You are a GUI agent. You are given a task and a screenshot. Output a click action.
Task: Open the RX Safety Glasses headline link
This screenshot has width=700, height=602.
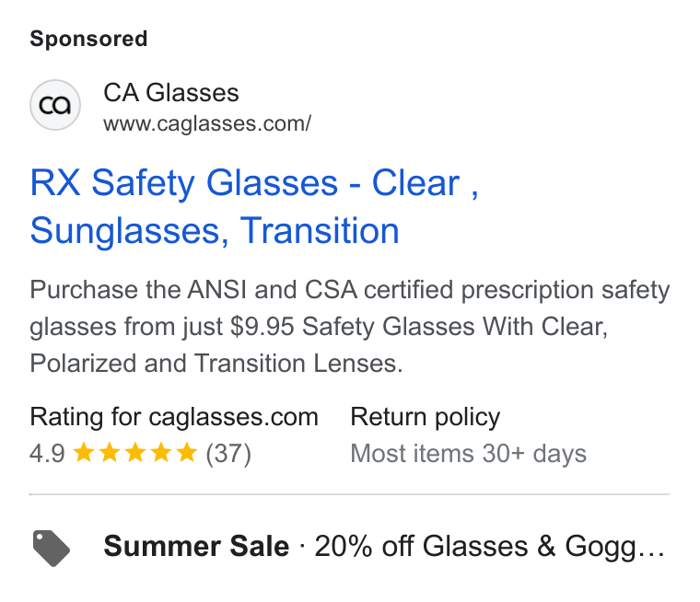[x=254, y=206]
